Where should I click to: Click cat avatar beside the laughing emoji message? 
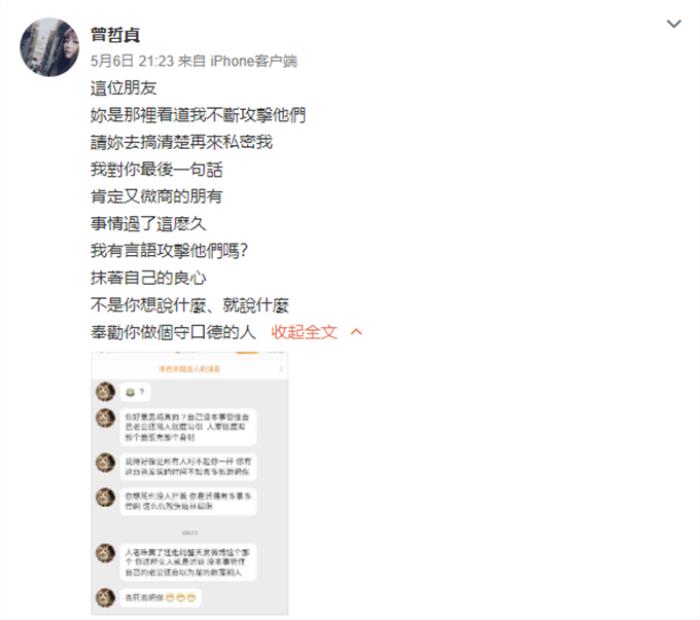[x=106, y=597]
